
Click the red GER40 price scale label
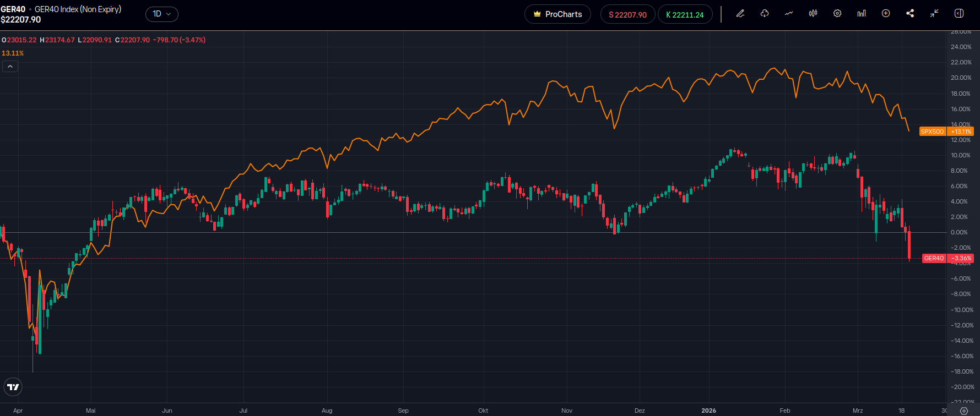[934, 258]
